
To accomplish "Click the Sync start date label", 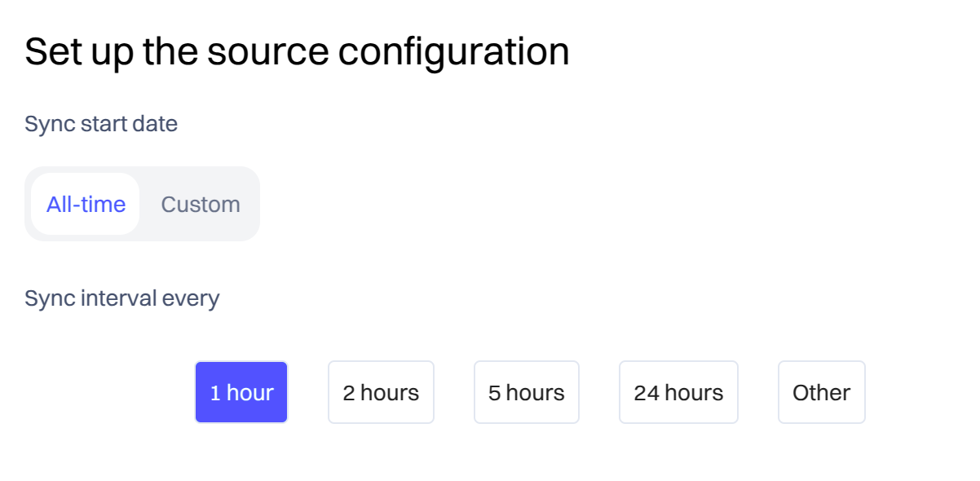I will [x=101, y=124].
